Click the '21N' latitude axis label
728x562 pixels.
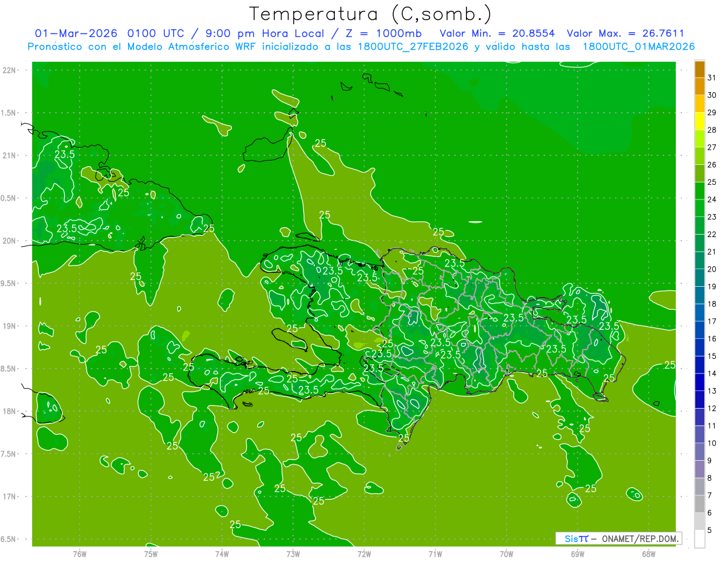pos(10,155)
